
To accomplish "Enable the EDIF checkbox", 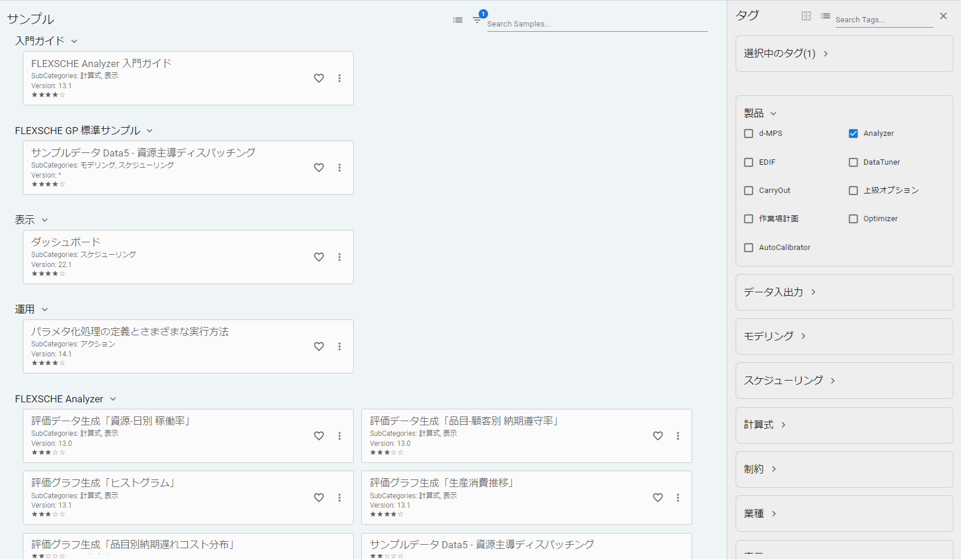I will tap(749, 162).
